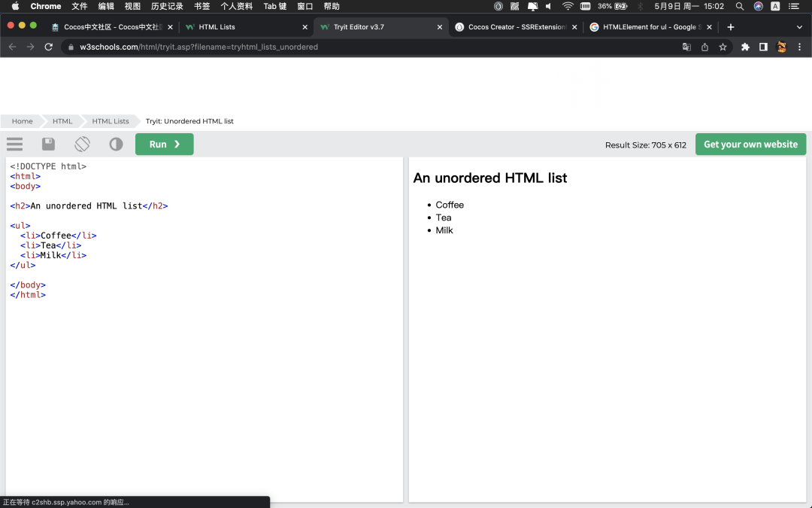Open Spotlight search magnifier
Viewport: 812px width, 508px height.
(740, 6)
